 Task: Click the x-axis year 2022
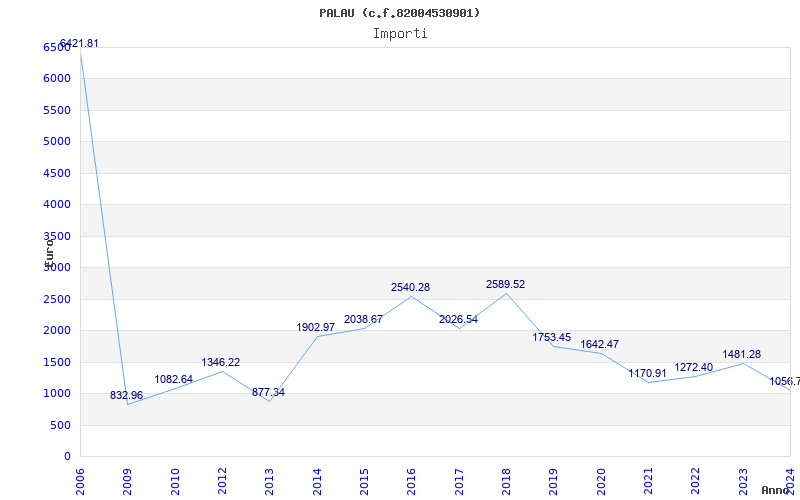click(696, 482)
